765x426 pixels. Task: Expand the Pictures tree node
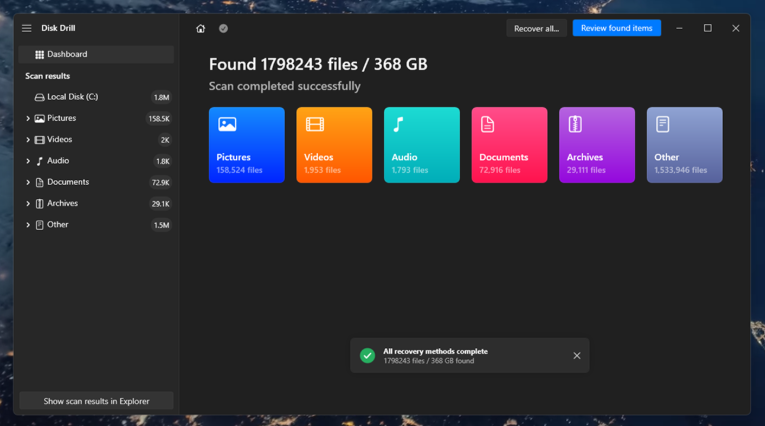point(28,119)
